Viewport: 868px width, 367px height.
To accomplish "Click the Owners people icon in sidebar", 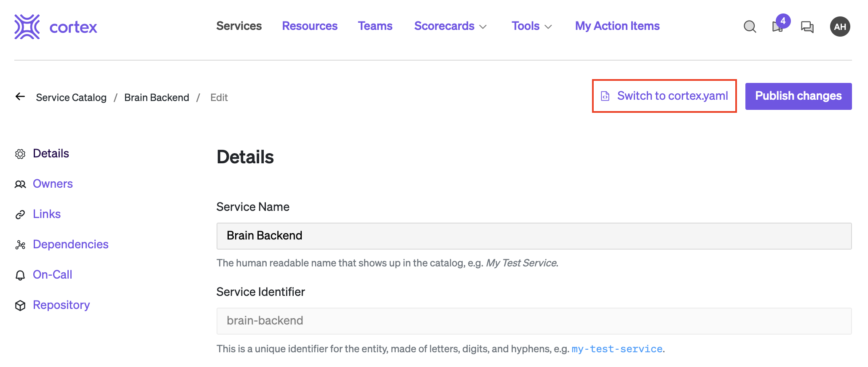I will click(20, 184).
